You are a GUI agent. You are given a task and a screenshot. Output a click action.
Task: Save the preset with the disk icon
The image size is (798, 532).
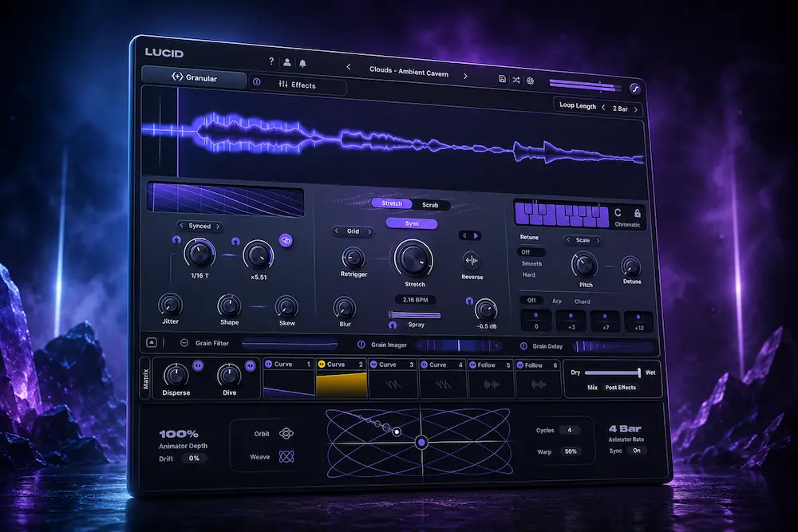coord(502,79)
